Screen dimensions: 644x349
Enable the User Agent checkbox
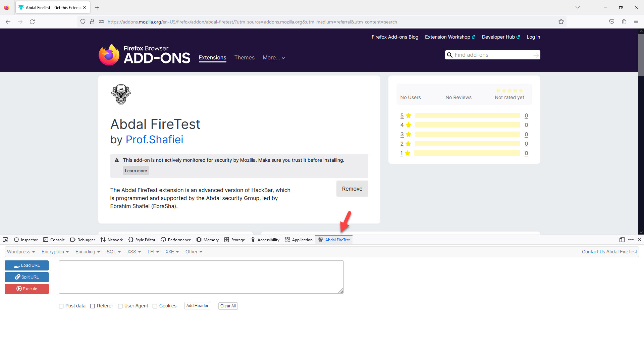tap(120, 306)
